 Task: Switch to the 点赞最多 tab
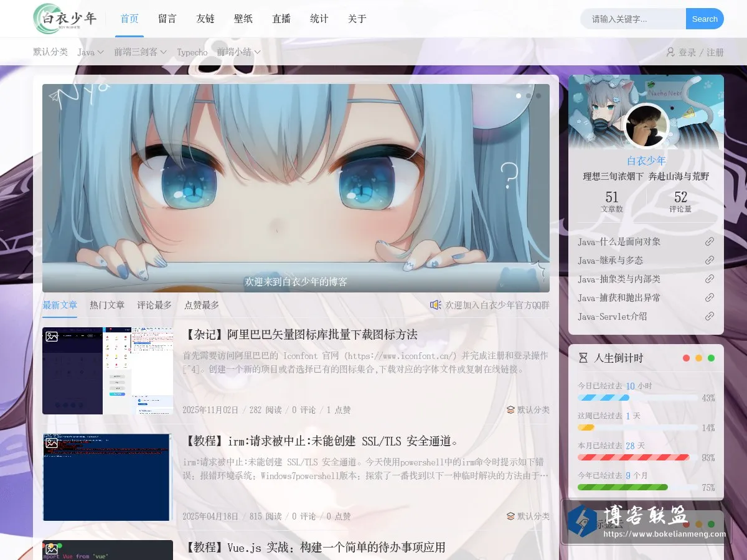pyautogui.click(x=202, y=305)
